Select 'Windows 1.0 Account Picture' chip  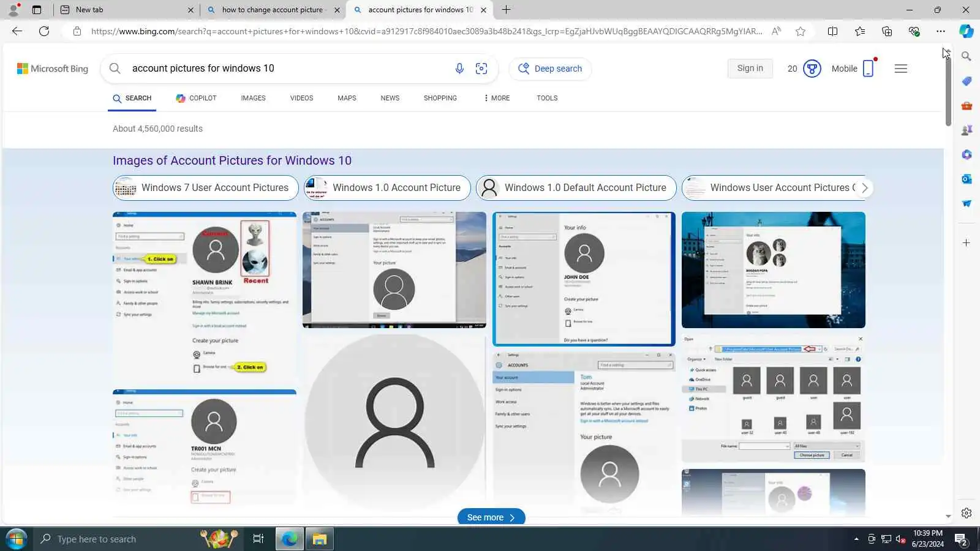[387, 188]
